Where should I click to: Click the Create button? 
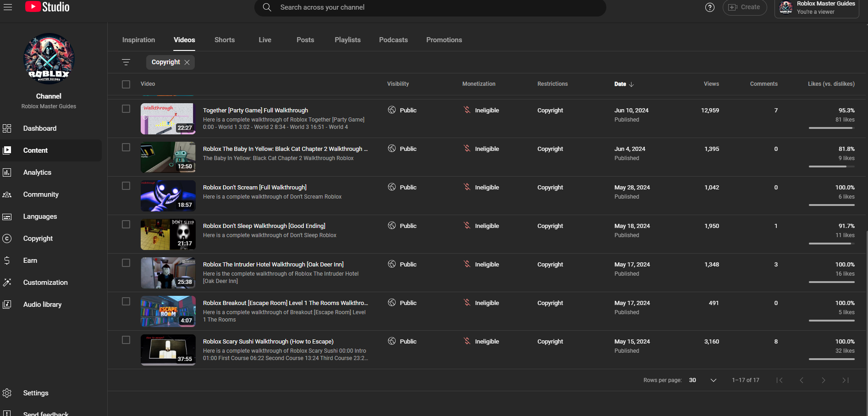745,7
